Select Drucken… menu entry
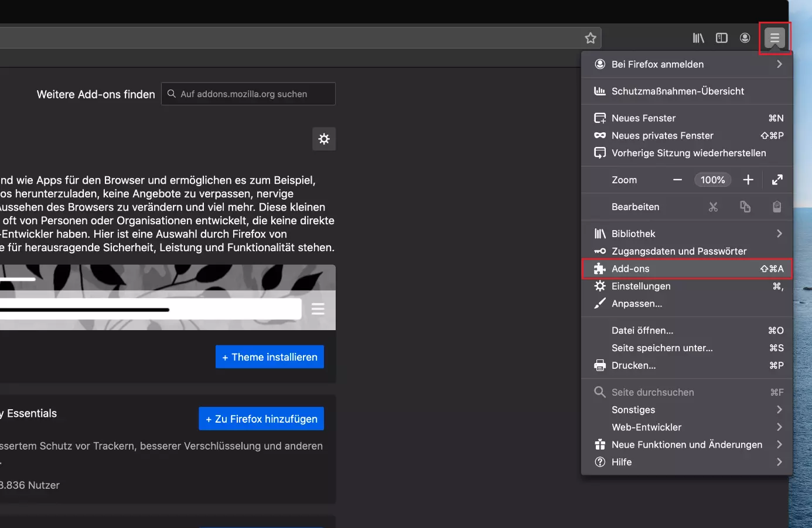Image resolution: width=812 pixels, height=528 pixels. coord(687,366)
